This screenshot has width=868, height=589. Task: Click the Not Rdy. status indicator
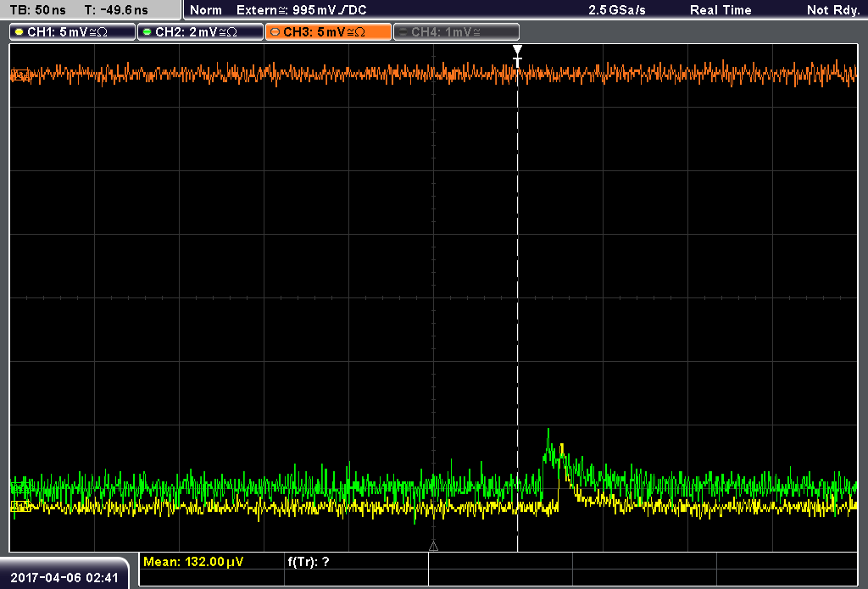click(x=832, y=10)
